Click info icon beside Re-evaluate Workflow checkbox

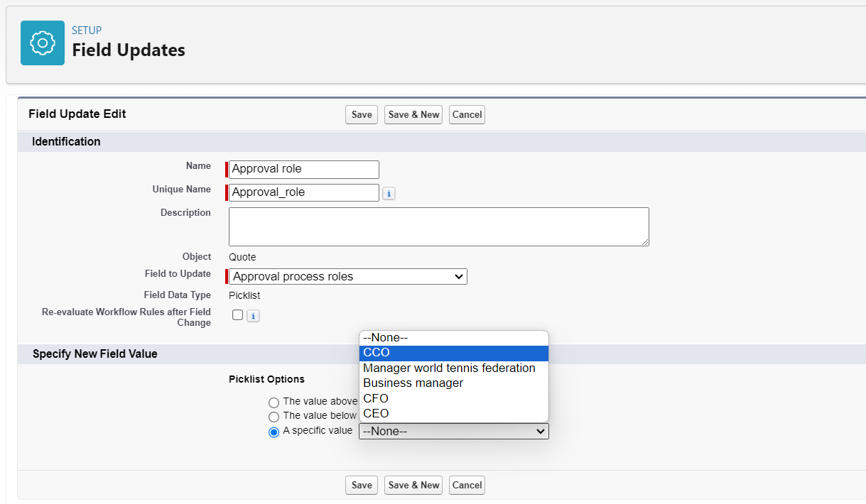pyautogui.click(x=253, y=316)
